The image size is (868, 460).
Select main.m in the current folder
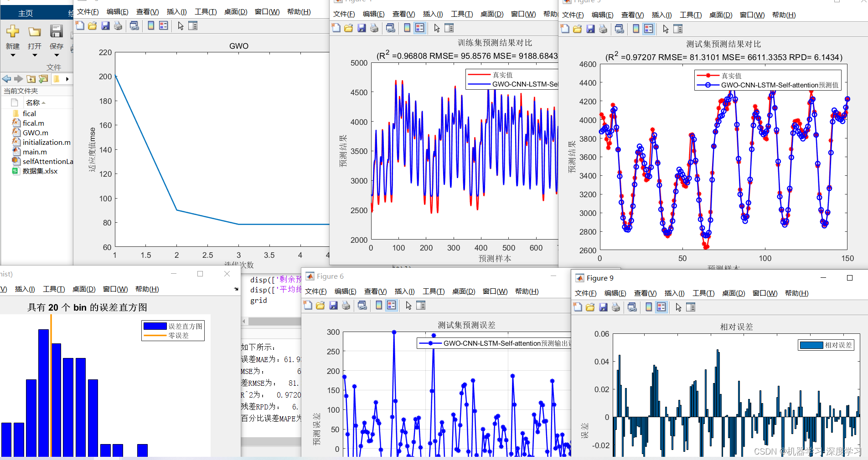pyautogui.click(x=35, y=152)
